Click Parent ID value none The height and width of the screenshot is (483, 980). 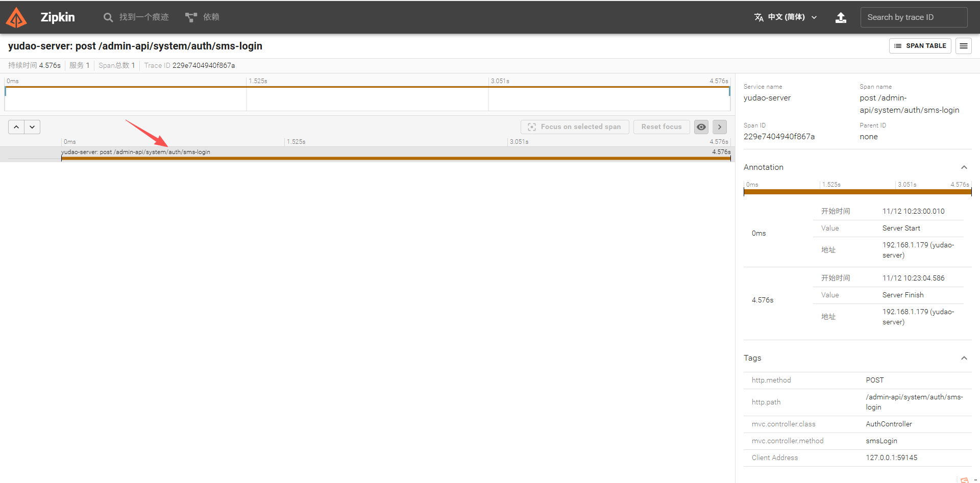869,137
